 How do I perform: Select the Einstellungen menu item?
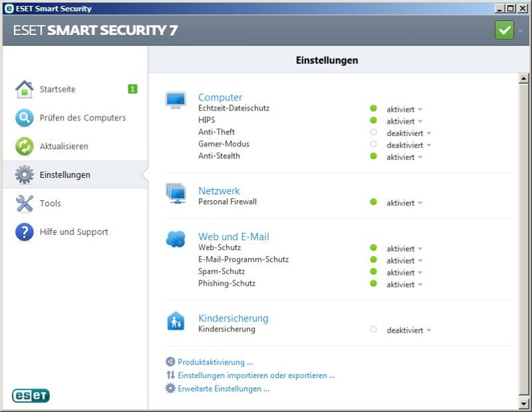click(x=75, y=174)
